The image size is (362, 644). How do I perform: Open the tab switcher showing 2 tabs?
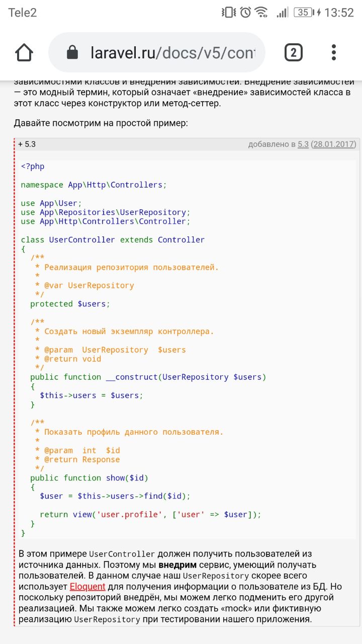pyautogui.click(x=294, y=52)
